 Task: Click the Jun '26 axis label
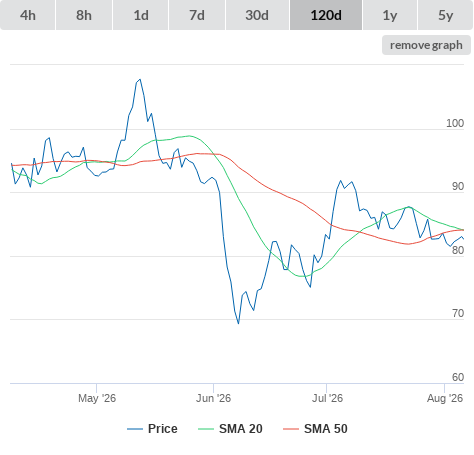pyautogui.click(x=213, y=398)
